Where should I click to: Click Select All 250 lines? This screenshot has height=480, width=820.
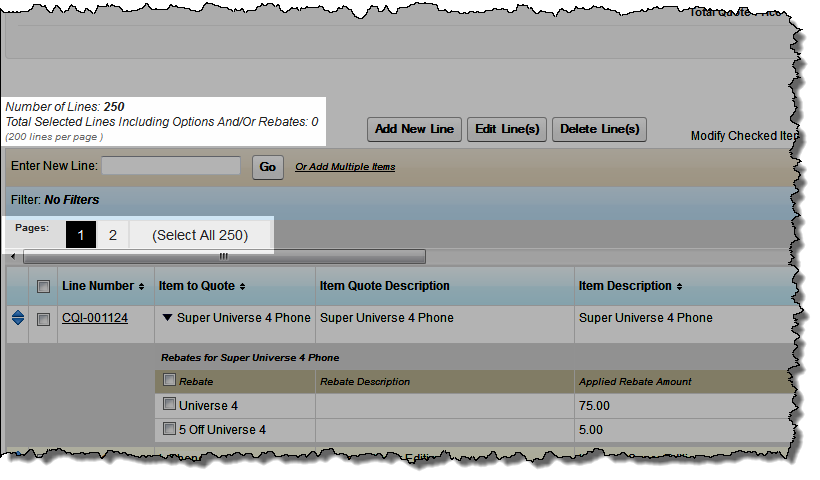(200, 235)
